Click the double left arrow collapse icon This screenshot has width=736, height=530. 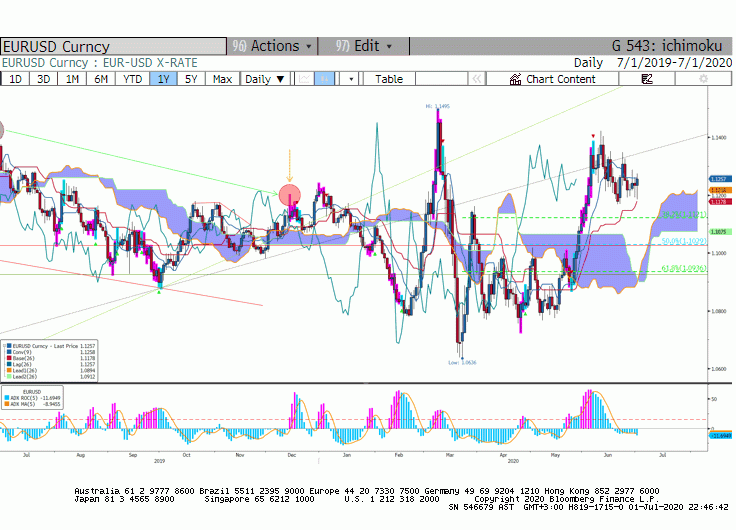point(476,79)
